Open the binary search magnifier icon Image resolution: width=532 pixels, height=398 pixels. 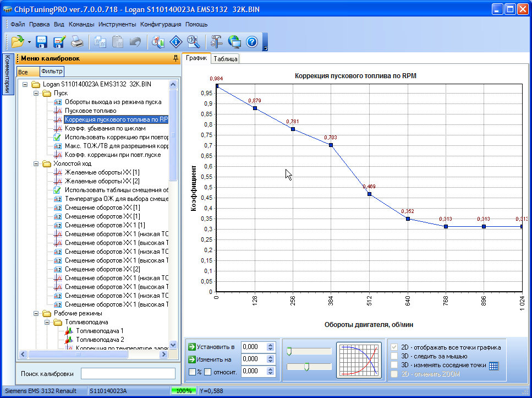coord(193,42)
